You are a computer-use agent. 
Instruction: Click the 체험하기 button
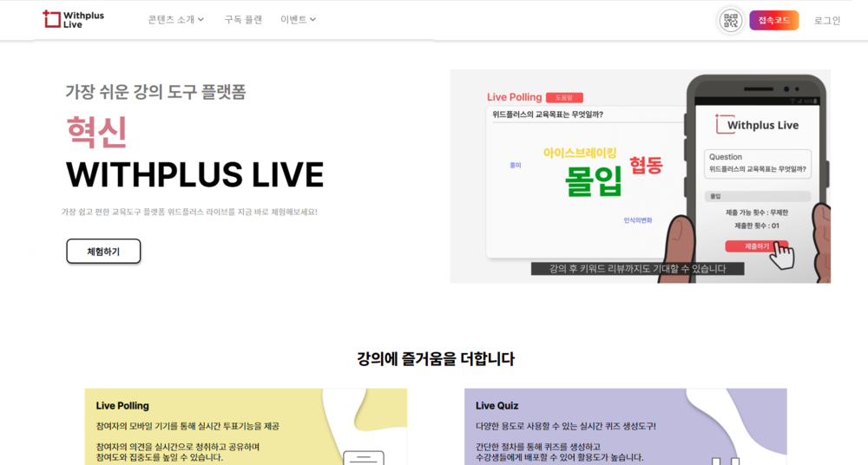(103, 252)
